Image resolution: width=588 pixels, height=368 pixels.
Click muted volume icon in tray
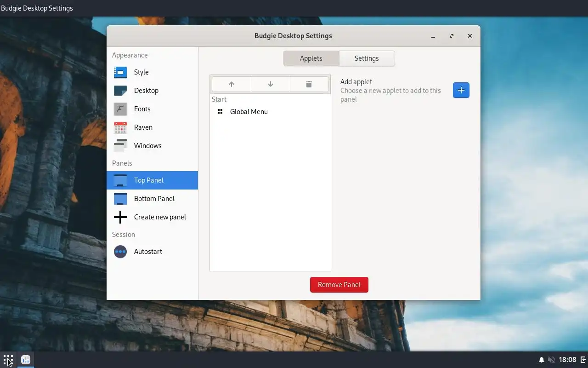pos(551,360)
